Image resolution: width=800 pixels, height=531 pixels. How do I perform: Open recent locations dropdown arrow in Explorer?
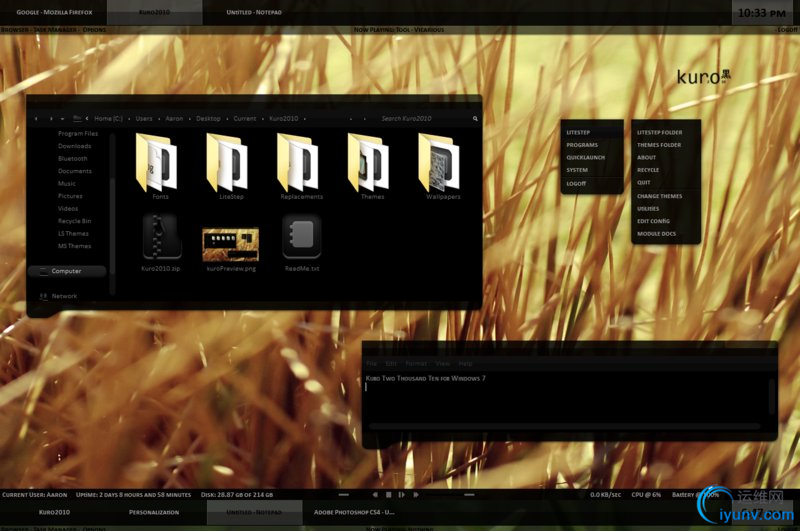point(62,118)
